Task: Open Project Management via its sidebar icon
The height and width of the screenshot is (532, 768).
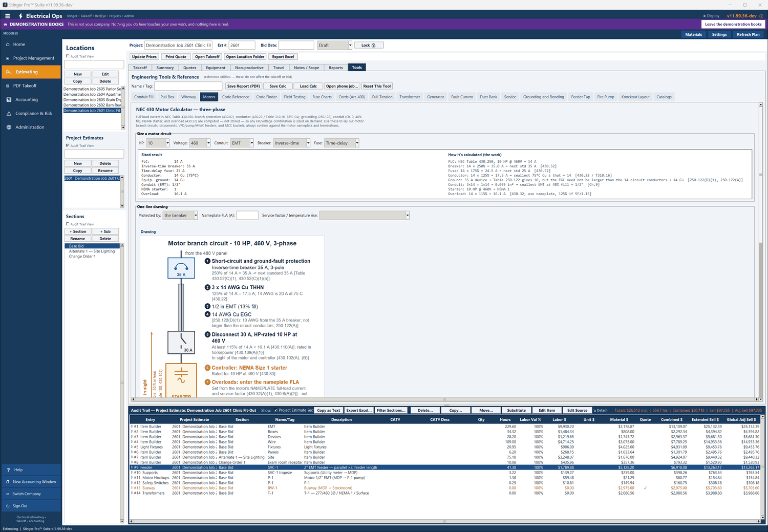Action: 8,58
